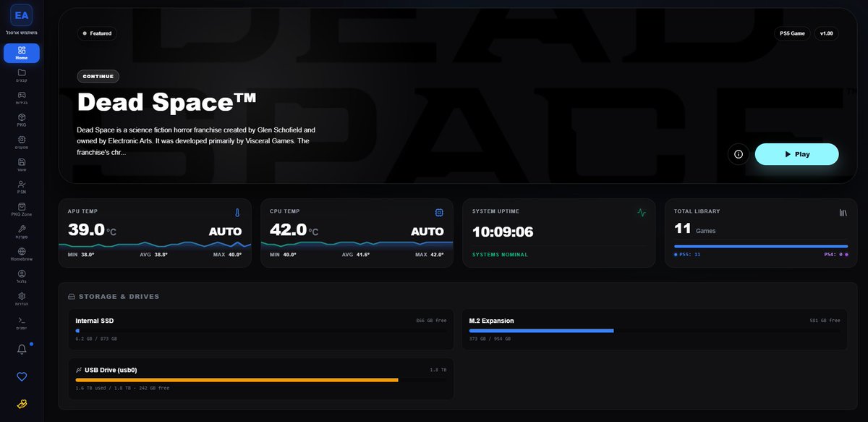Click the APU temp thermometer icon

point(237,213)
